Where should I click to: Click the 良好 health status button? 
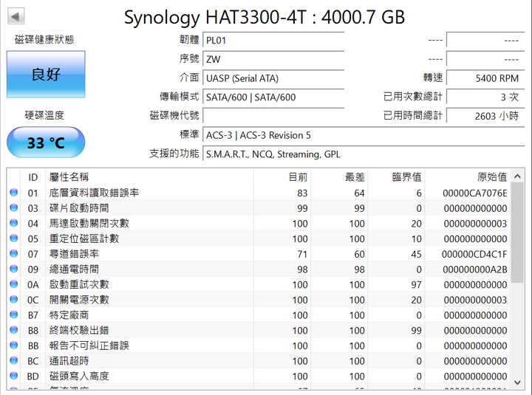click(46, 75)
